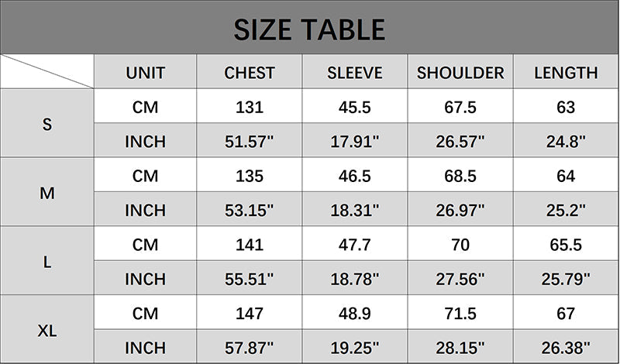Click the L size row label
620x364 pixels.
click(x=47, y=262)
